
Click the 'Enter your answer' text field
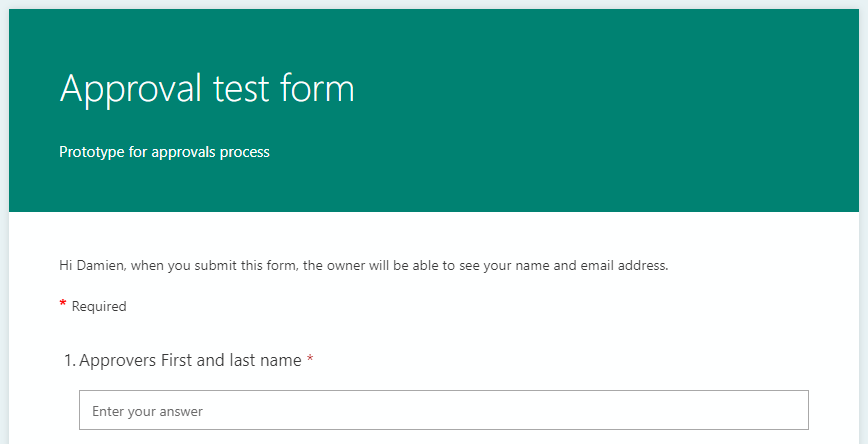[443, 410]
